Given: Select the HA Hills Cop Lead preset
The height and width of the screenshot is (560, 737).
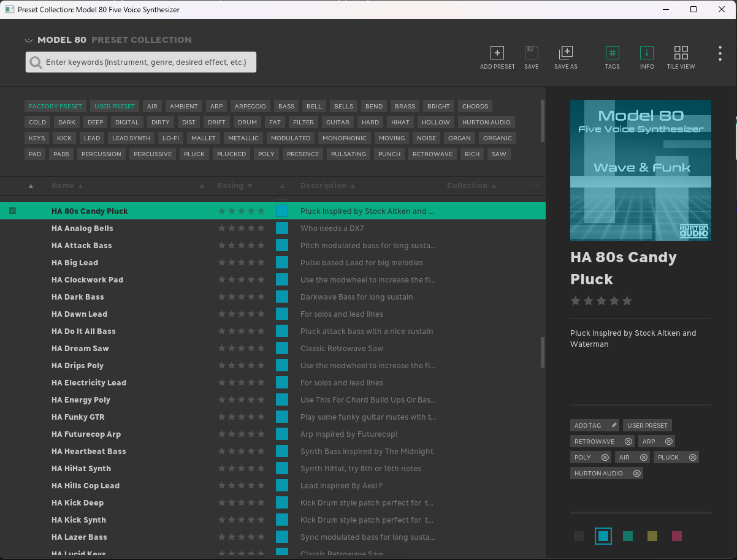Looking at the screenshot, I should [273, 485].
